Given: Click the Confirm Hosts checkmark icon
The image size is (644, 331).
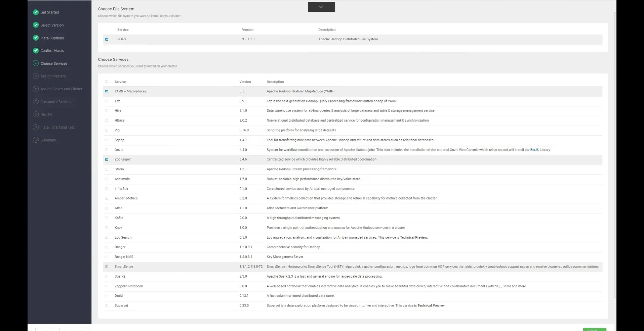Looking at the screenshot, I should 36,51.
